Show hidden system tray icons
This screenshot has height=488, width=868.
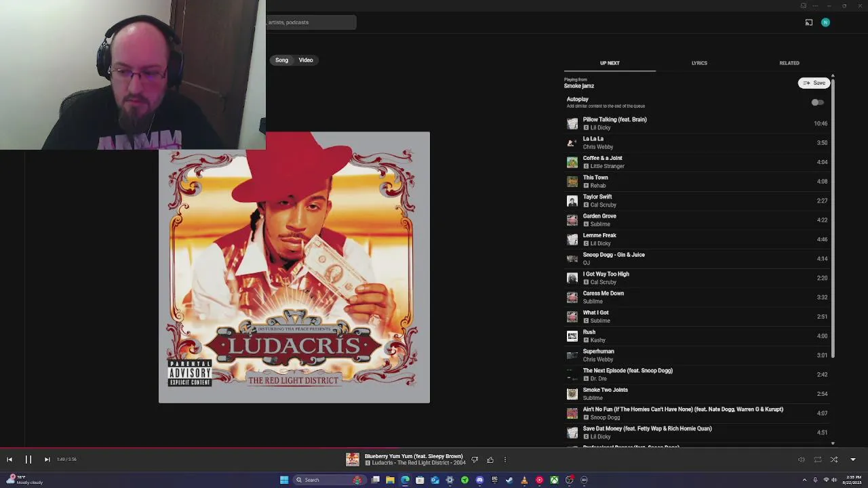(805, 480)
